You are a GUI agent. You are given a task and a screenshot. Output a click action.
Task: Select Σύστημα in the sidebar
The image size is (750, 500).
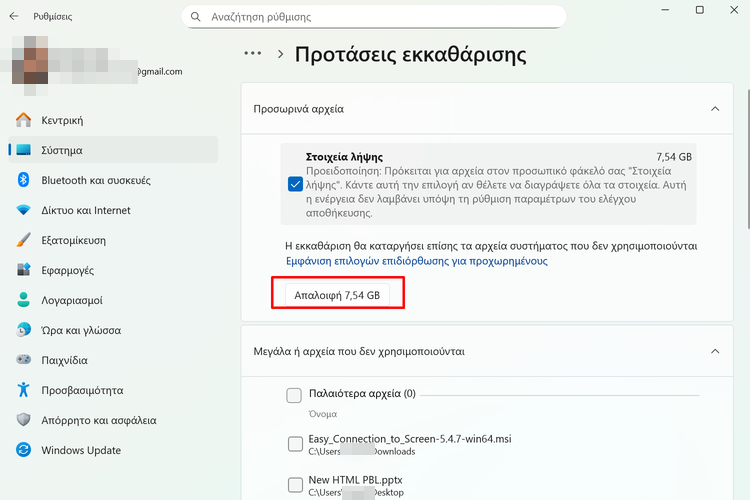pos(62,150)
